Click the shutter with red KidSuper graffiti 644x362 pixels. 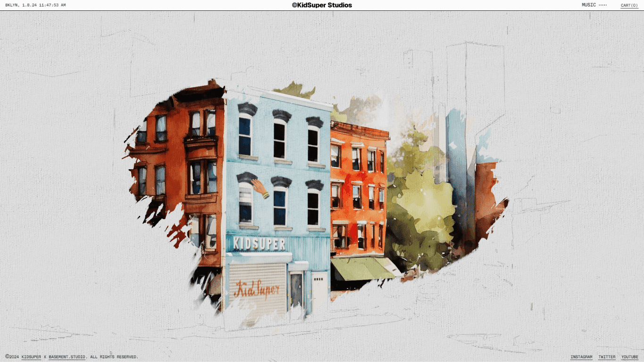(258, 288)
